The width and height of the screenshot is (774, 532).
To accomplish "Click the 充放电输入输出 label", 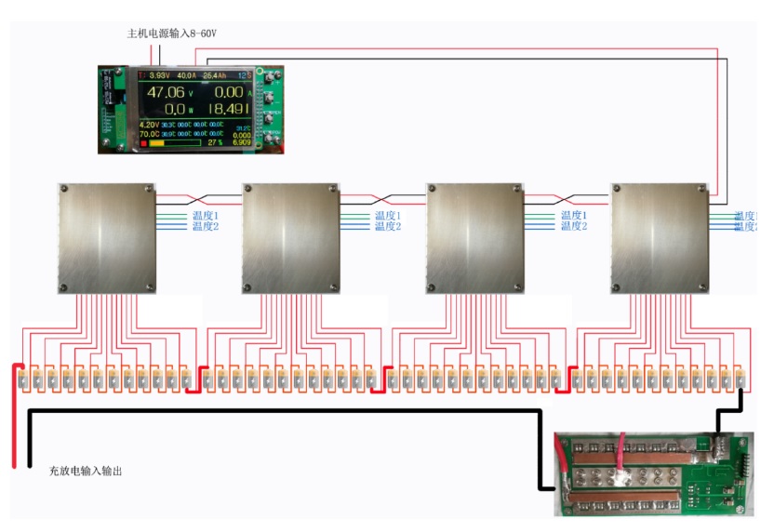I will 86,472.
